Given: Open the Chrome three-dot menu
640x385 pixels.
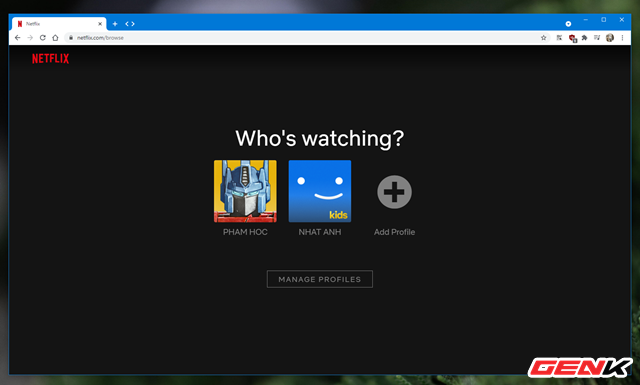Looking at the screenshot, I should [x=622, y=38].
